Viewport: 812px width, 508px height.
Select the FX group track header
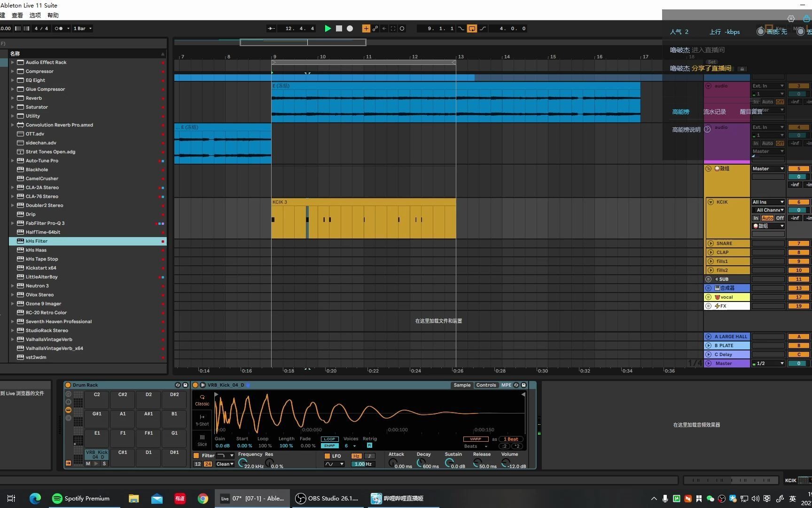click(727, 306)
